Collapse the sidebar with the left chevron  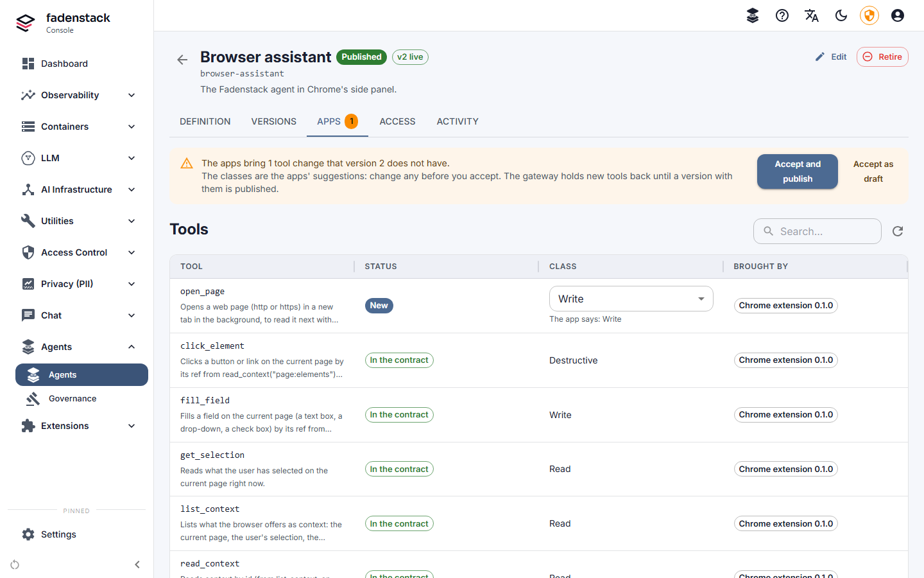tap(137, 565)
